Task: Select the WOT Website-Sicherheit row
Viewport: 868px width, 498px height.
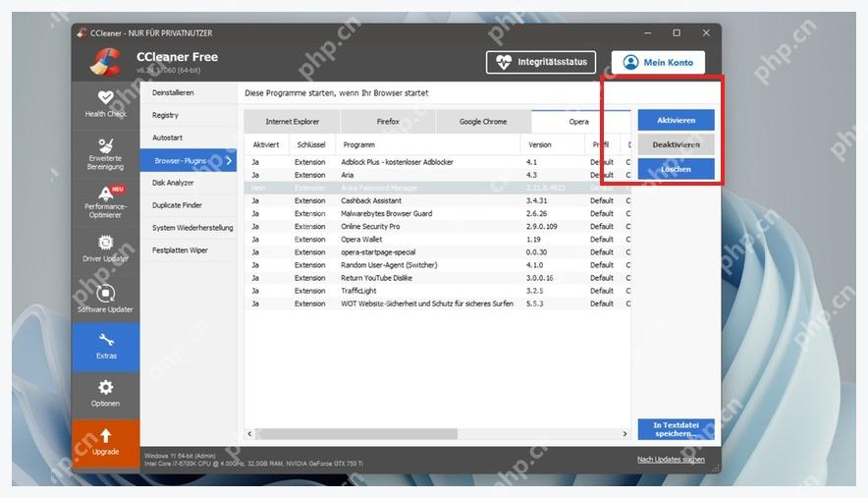Action: (x=437, y=304)
